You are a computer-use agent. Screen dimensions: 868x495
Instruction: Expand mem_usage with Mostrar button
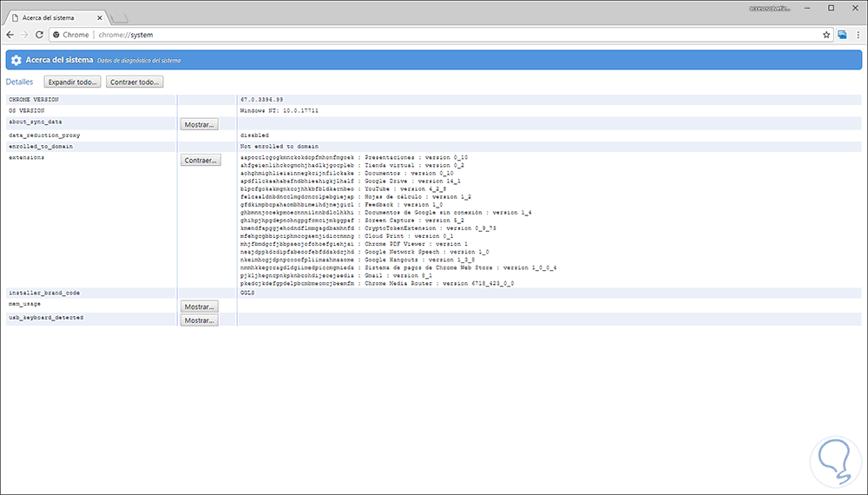200,307
